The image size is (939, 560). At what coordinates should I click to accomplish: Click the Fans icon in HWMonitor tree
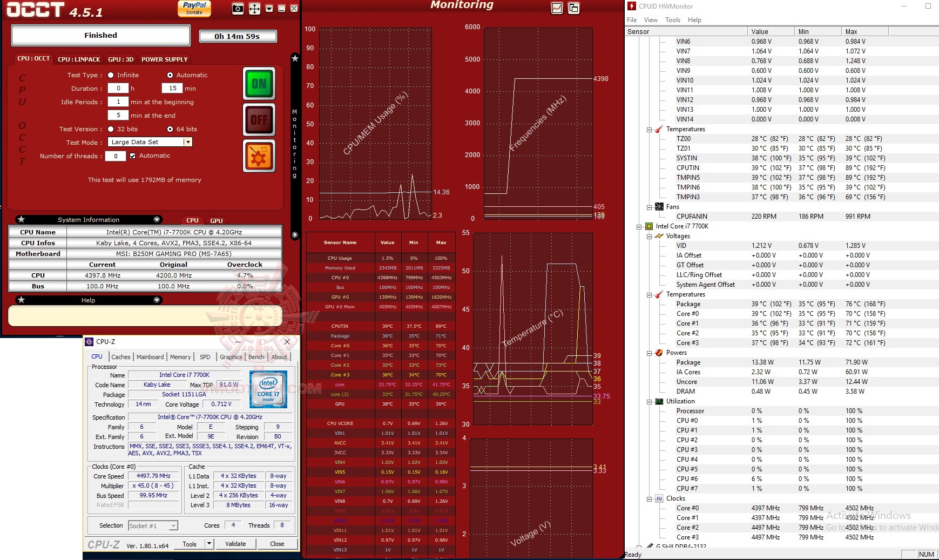(659, 207)
